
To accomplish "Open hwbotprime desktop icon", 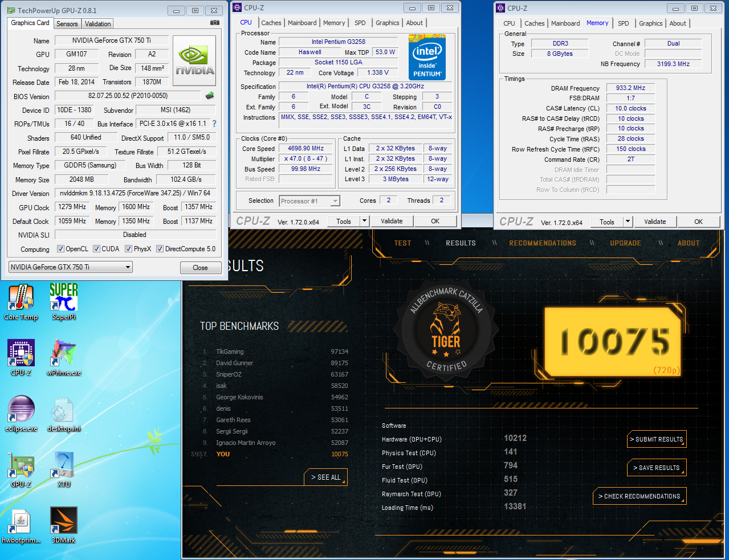I will tap(21, 525).
